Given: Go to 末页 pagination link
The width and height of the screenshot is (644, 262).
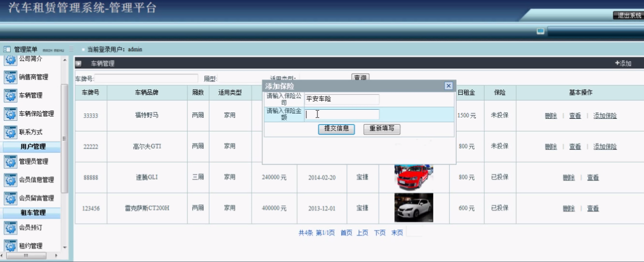Looking at the screenshot, I should click(397, 233).
